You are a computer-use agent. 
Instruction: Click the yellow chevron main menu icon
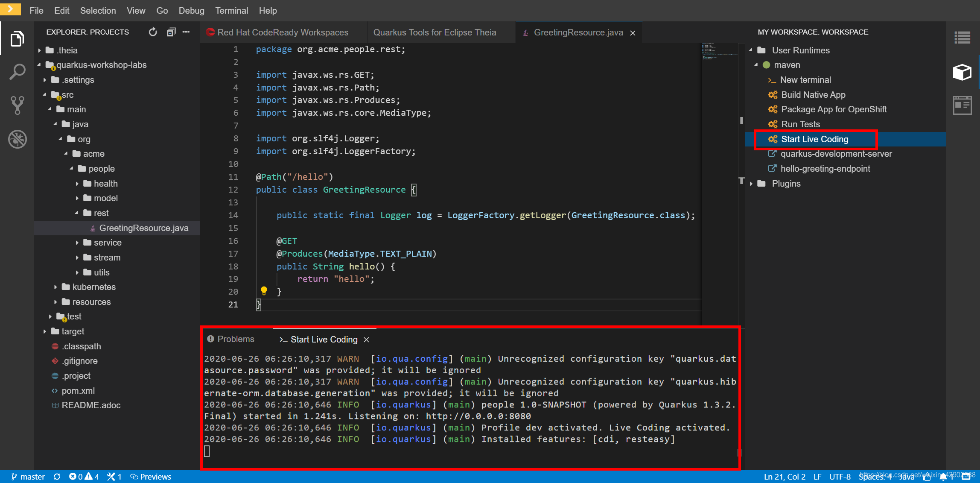pyautogui.click(x=10, y=9)
